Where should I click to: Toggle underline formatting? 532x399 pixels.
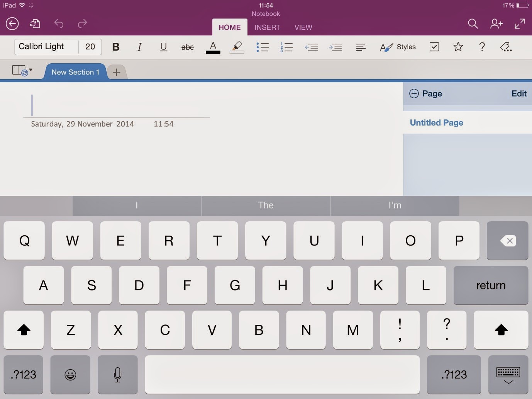pos(164,47)
